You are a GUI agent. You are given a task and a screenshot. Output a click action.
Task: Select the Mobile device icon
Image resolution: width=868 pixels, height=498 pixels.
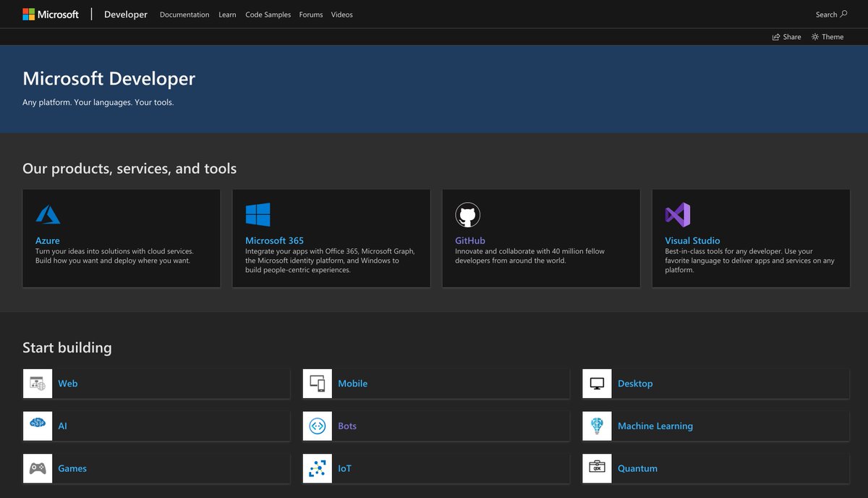[317, 383]
